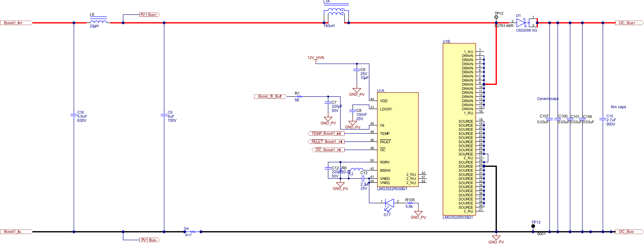Click ceramic capacitor C100 symbol
This screenshot has height=244, width=644.
click(x=558, y=119)
